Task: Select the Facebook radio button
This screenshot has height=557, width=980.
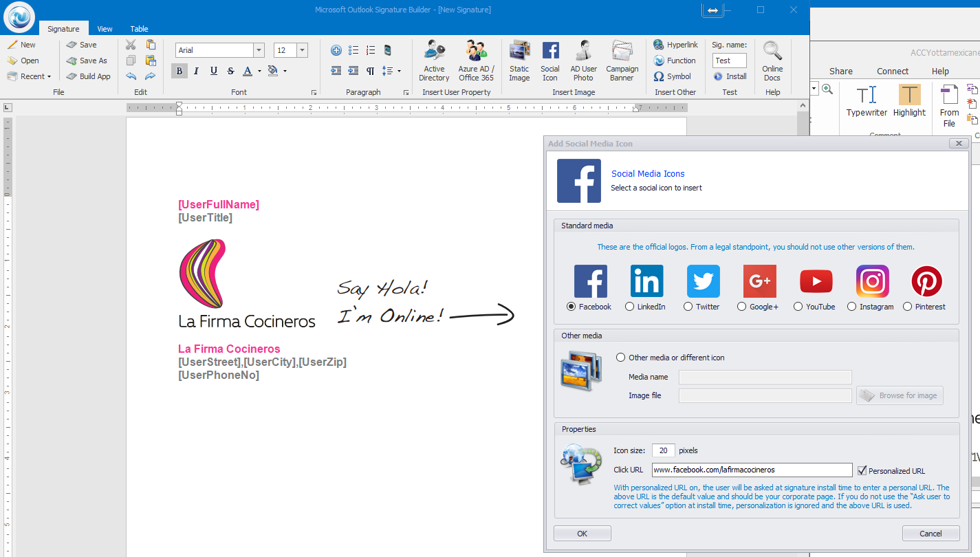Action: [x=571, y=307]
